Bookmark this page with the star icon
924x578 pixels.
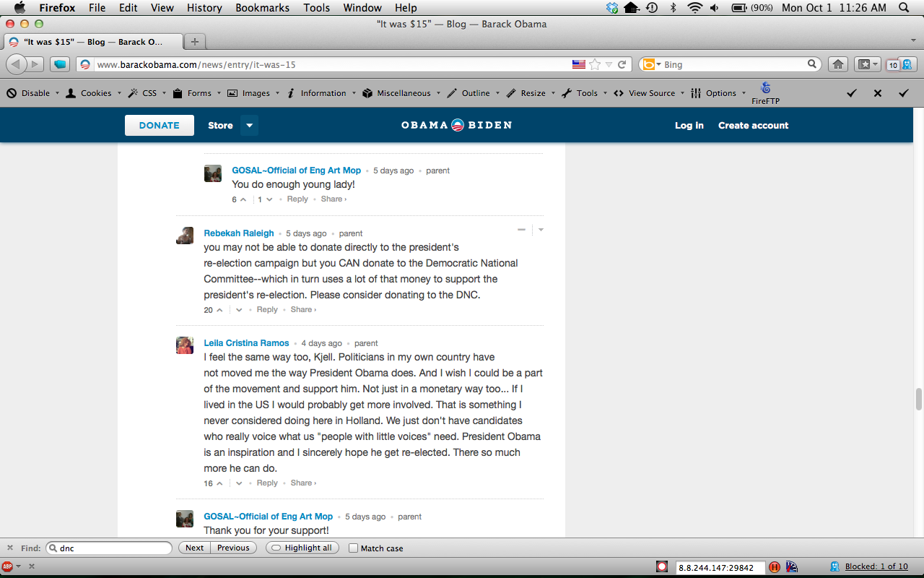595,64
